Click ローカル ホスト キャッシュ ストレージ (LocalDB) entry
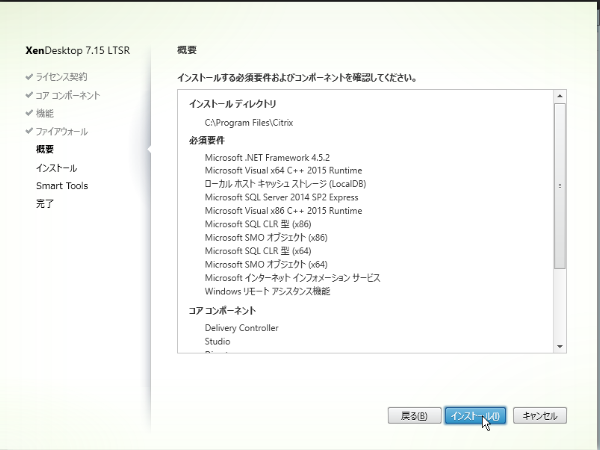600x450 pixels. [285, 184]
